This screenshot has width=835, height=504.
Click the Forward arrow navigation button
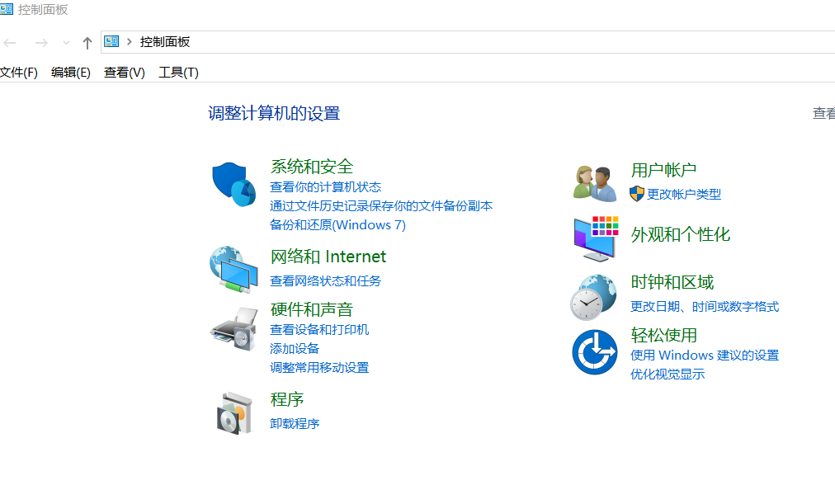click(x=41, y=43)
